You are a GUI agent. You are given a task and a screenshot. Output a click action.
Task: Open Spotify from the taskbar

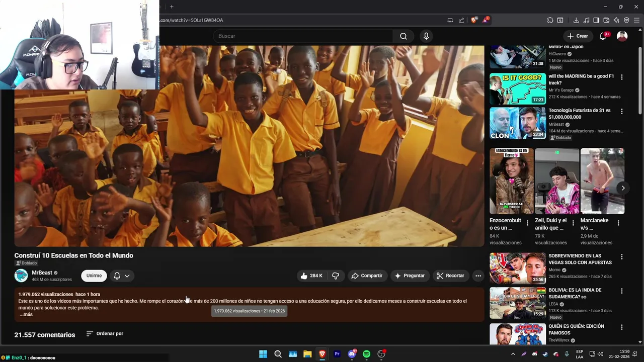[x=366, y=354]
